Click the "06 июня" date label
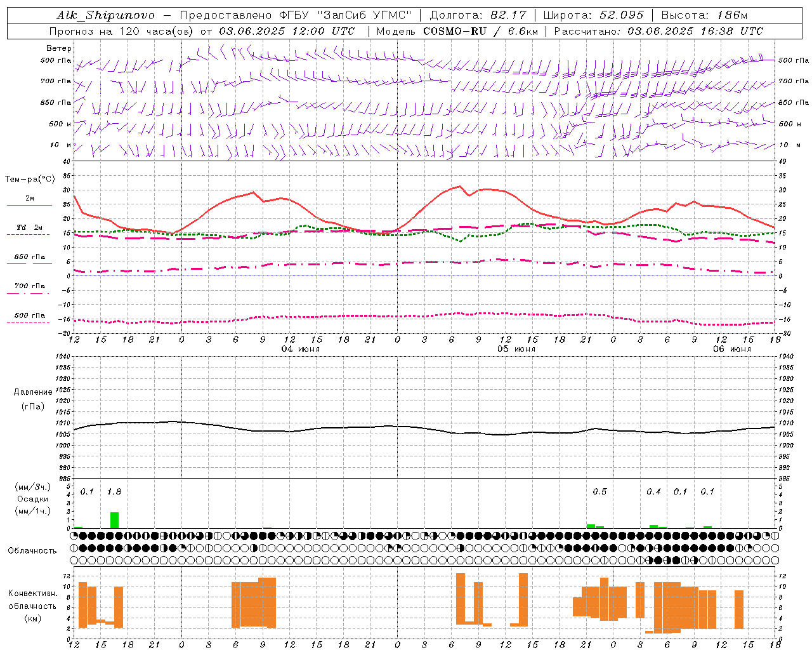Image resolution: width=812 pixels, height=650 pixels. coord(732,349)
